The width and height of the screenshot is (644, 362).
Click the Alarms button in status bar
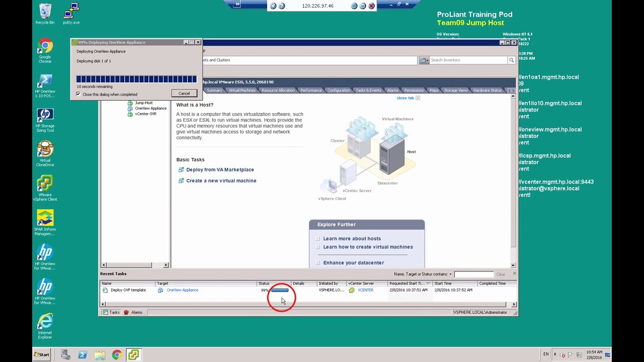coord(133,312)
